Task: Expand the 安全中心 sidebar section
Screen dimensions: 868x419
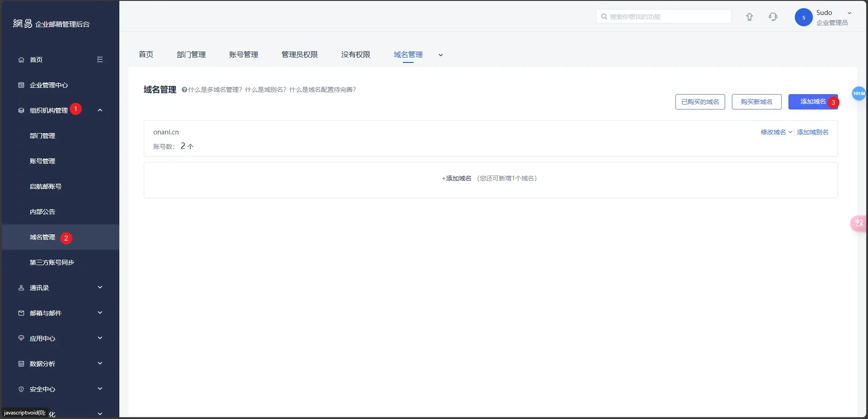Action: [x=100, y=389]
